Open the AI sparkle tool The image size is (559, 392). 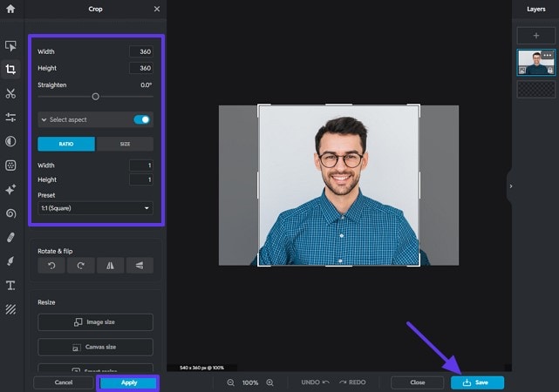pyautogui.click(x=10, y=189)
